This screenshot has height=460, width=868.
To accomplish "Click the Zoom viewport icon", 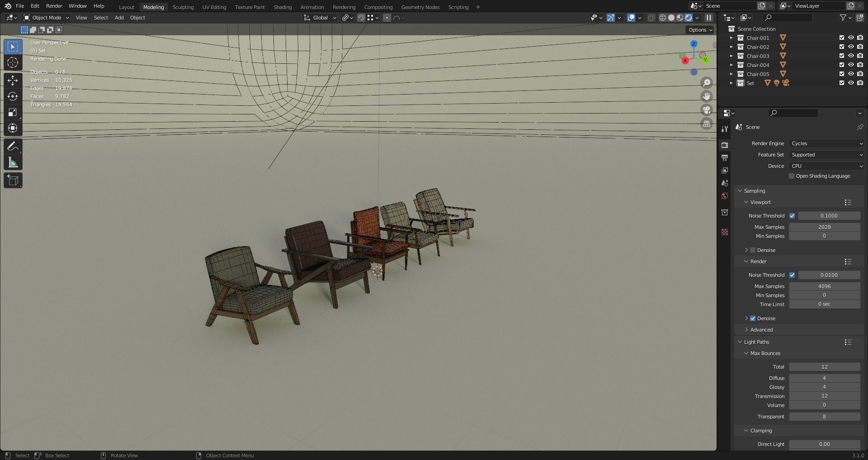I will click(x=706, y=83).
